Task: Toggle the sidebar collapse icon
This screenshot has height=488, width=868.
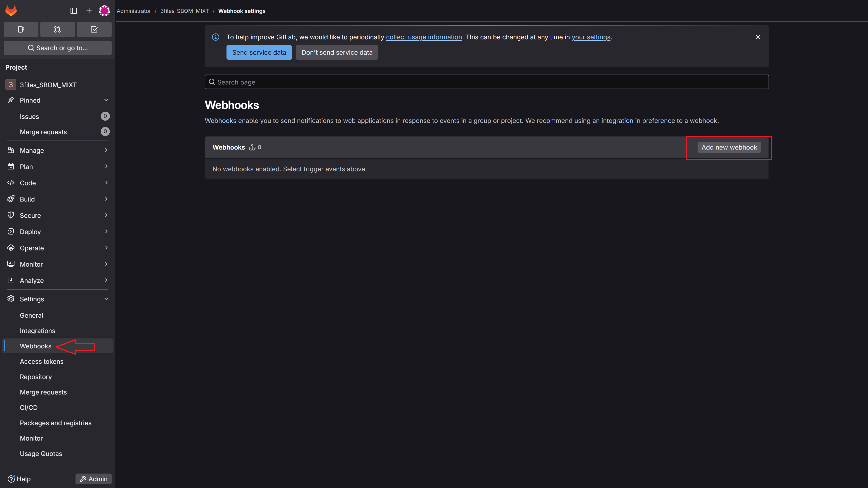Action: coord(73,11)
